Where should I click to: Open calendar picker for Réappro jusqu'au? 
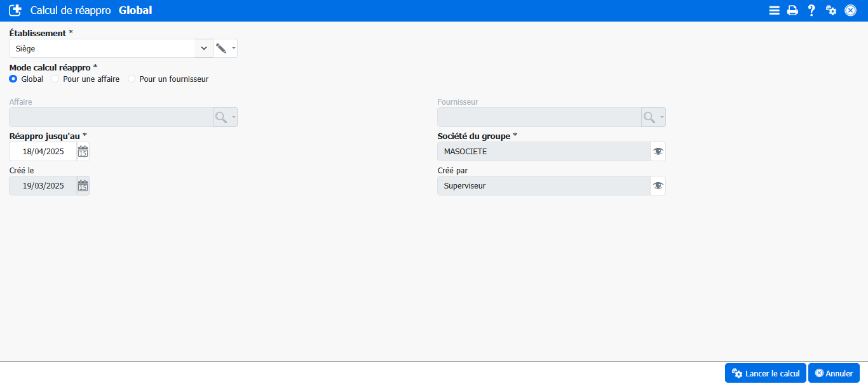[x=83, y=151]
